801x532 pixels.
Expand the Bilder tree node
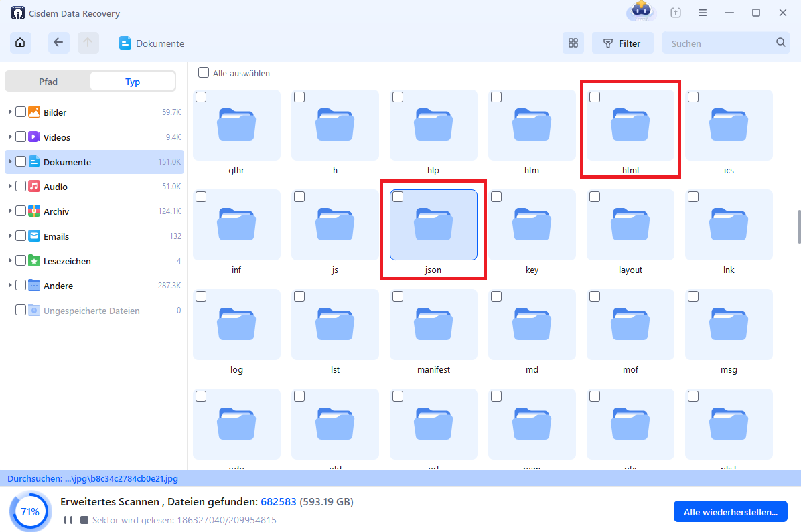point(9,112)
